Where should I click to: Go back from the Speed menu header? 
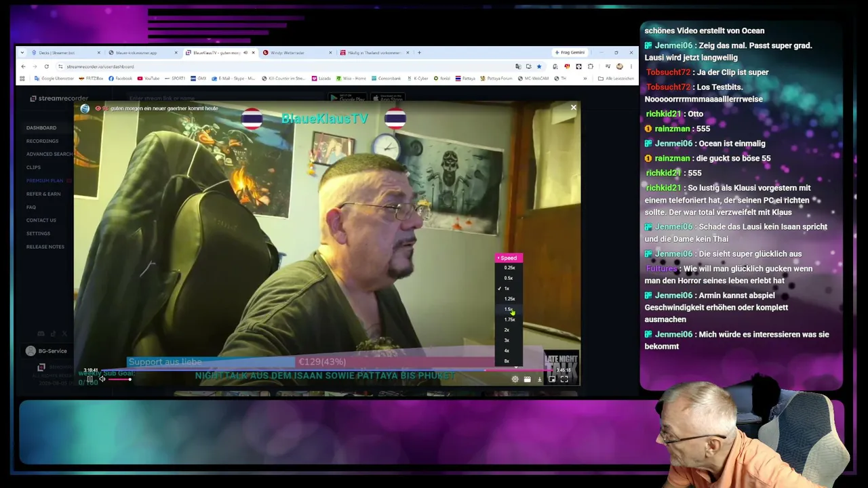509,258
